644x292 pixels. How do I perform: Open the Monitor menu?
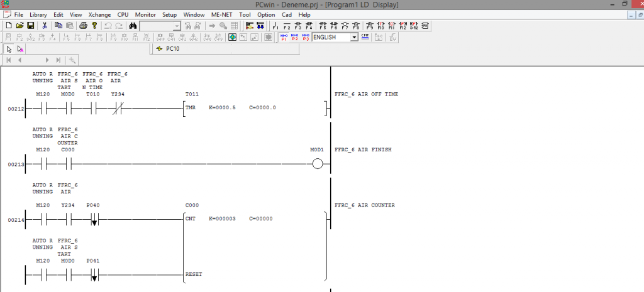(145, 14)
